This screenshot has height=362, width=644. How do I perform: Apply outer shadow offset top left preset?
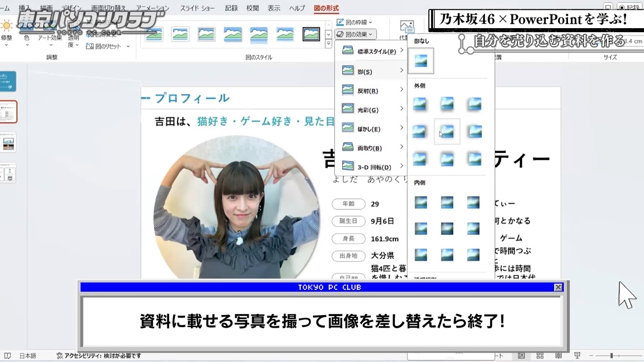474,159
